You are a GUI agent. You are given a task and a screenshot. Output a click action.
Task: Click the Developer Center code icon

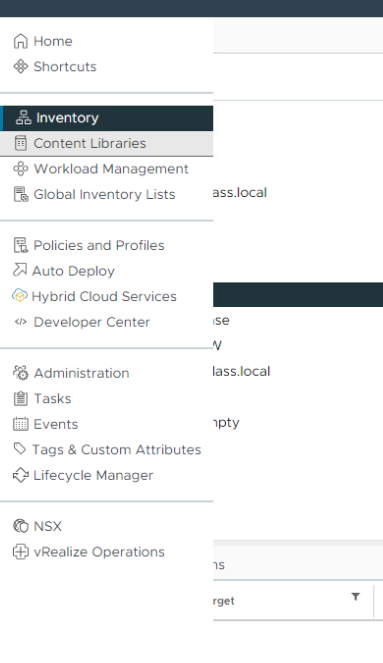21,322
